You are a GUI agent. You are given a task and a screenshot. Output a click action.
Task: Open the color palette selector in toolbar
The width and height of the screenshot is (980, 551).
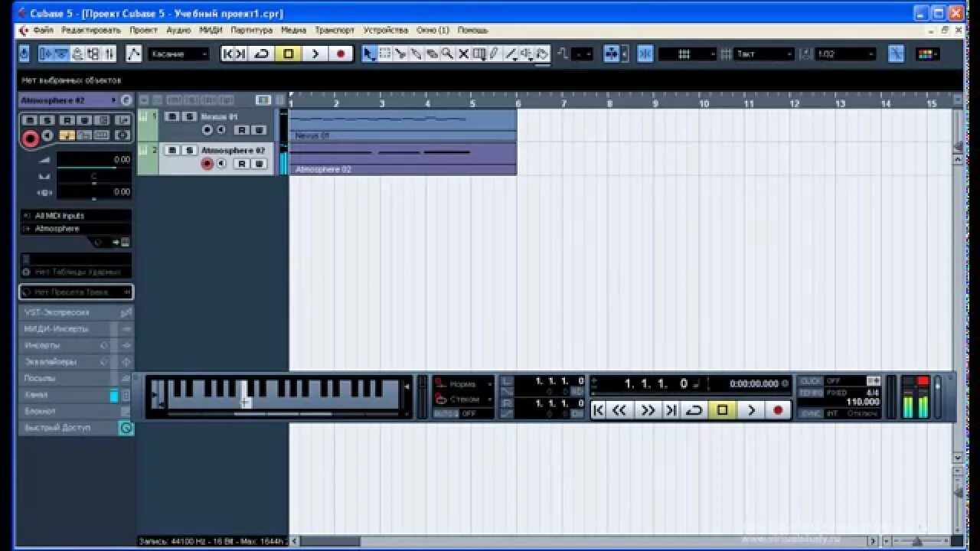tap(927, 54)
